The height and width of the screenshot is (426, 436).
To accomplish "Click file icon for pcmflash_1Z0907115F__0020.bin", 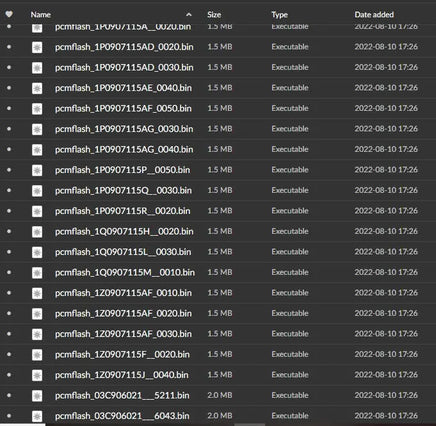I will coord(37,355).
